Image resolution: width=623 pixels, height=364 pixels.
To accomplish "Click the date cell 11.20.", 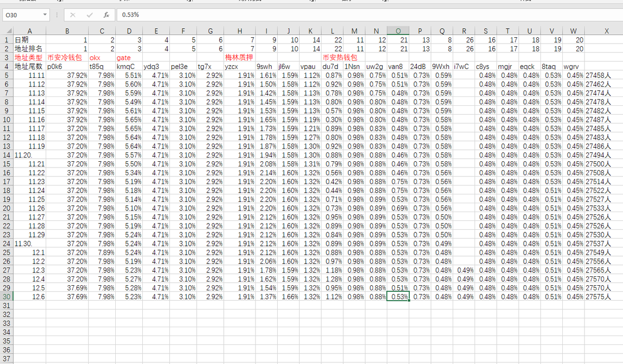I will pos(30,155).
